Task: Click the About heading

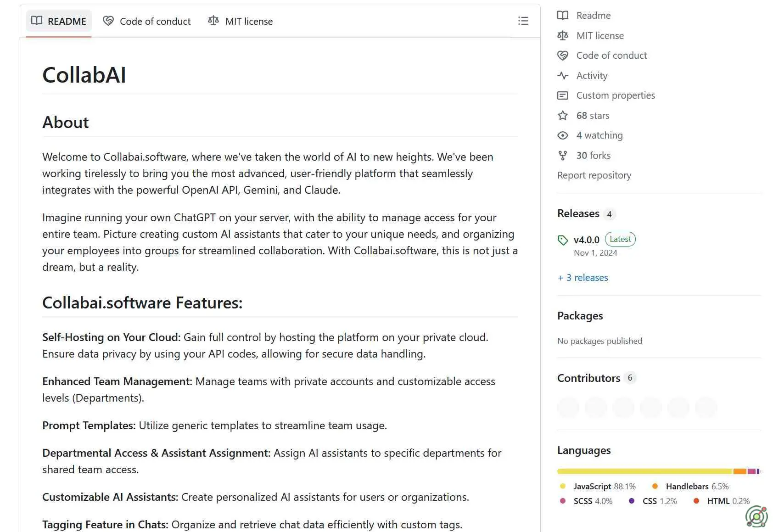Action: [65, 122]
